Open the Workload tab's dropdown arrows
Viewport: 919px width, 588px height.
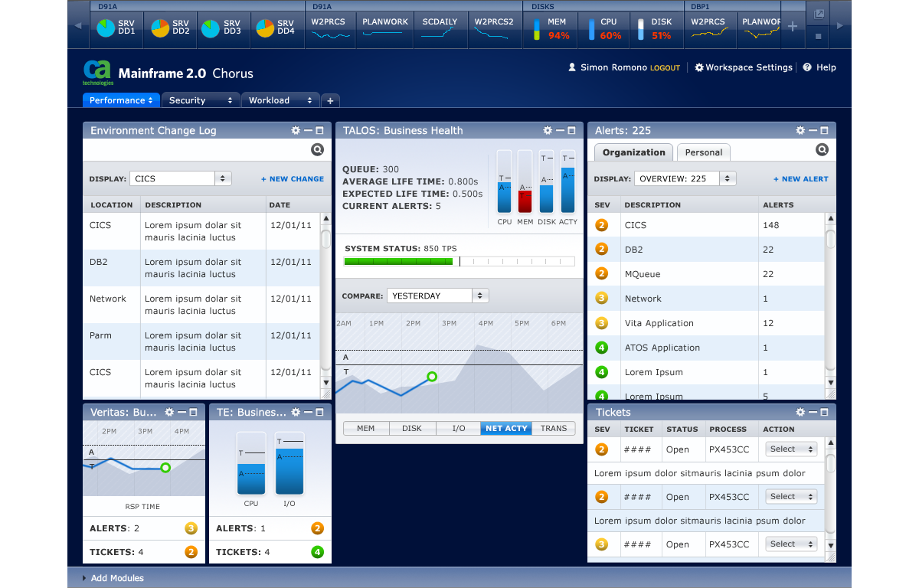point(309,100)
